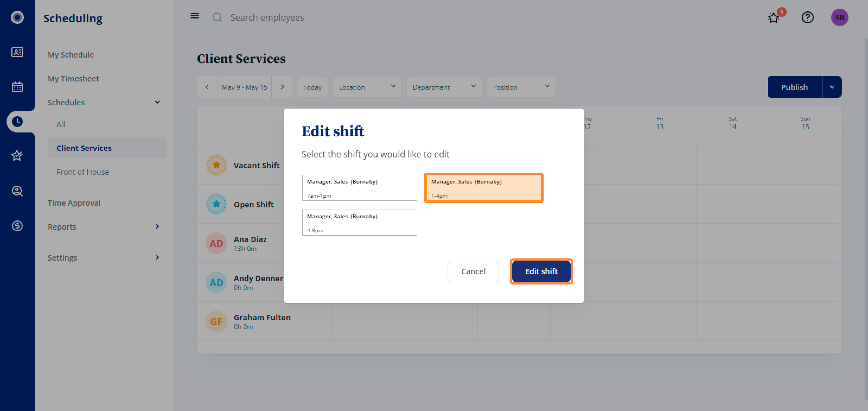The image size is (868, 411).
Task: Click the search magnifier icon
Action: (x=217, y=17)
